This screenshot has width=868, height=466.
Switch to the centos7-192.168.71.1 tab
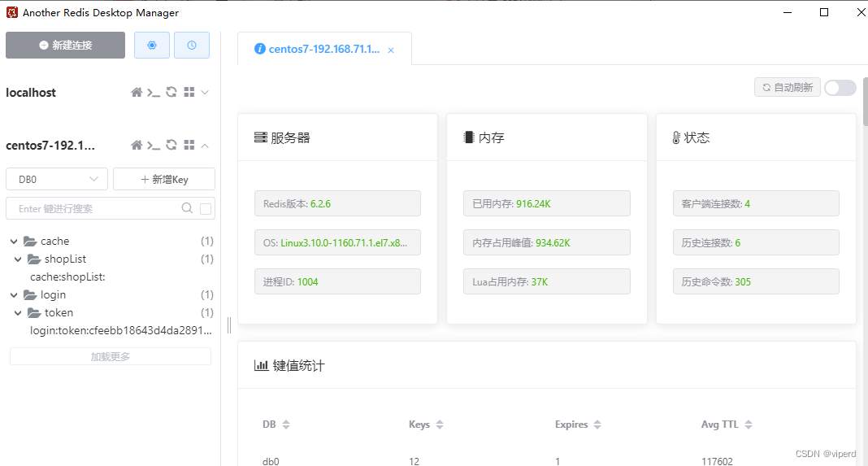click(x=323, y=49)
